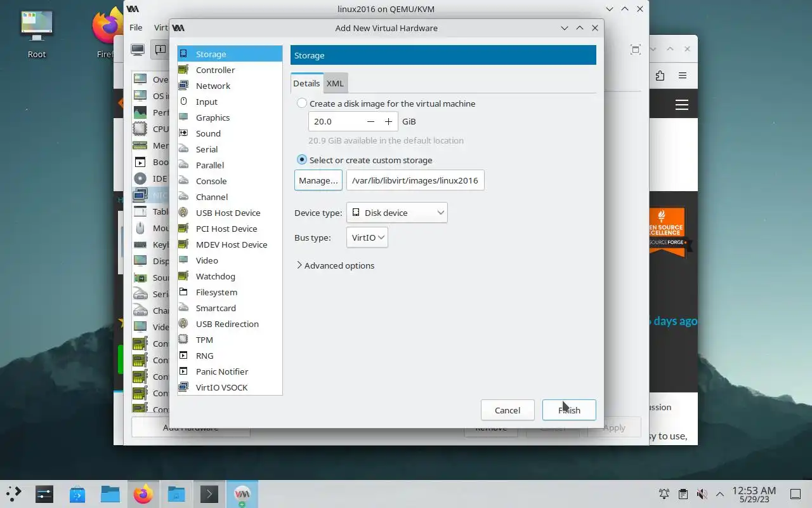
Task: Open Bus type dropdown showing VirtIO
Action: (x=367, y=237)
